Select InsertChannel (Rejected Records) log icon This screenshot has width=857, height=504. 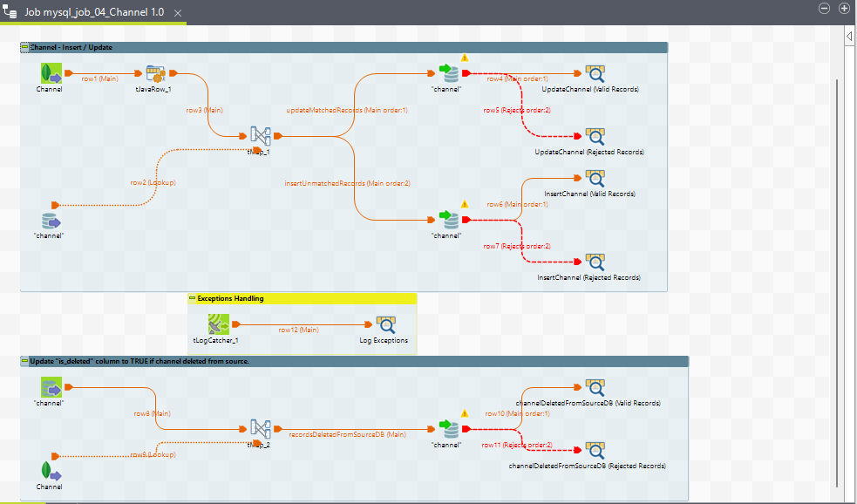click(595, 262)
